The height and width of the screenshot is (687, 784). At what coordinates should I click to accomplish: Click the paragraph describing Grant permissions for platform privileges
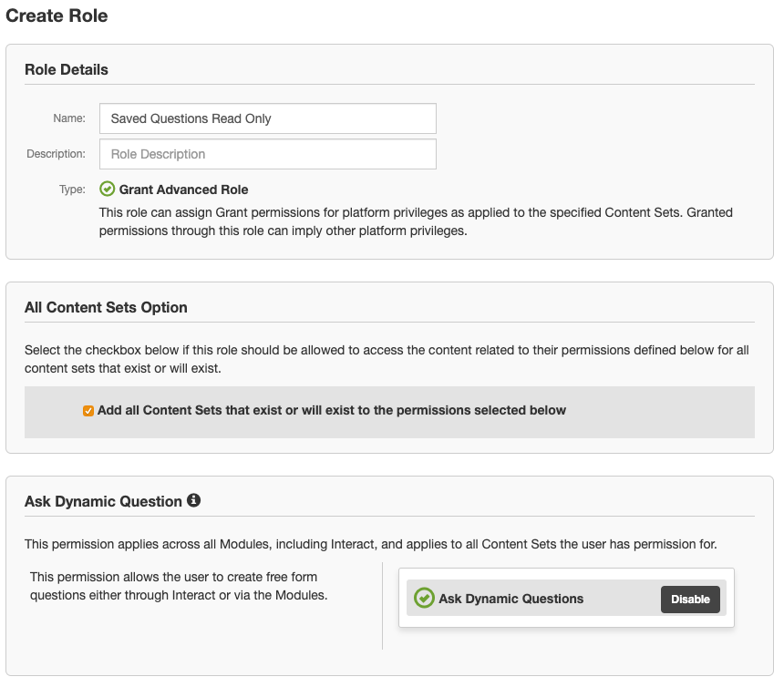[x=416, y=221]
